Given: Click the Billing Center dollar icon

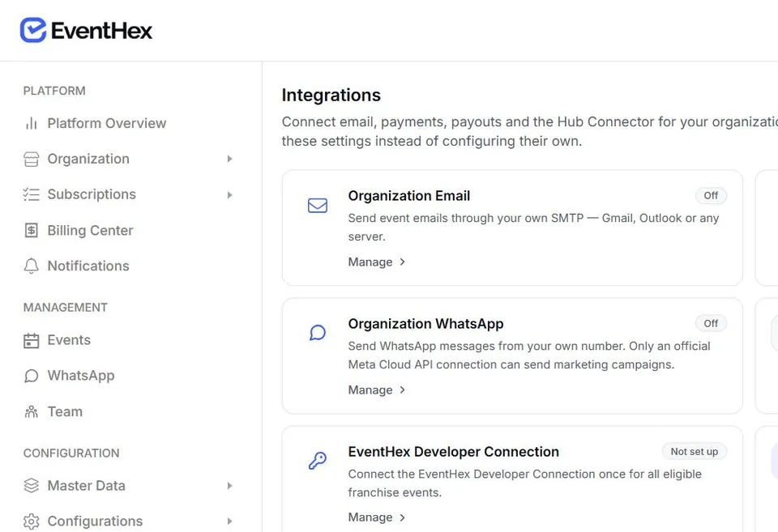Looking at the screenshot, I should click(32, 231).
